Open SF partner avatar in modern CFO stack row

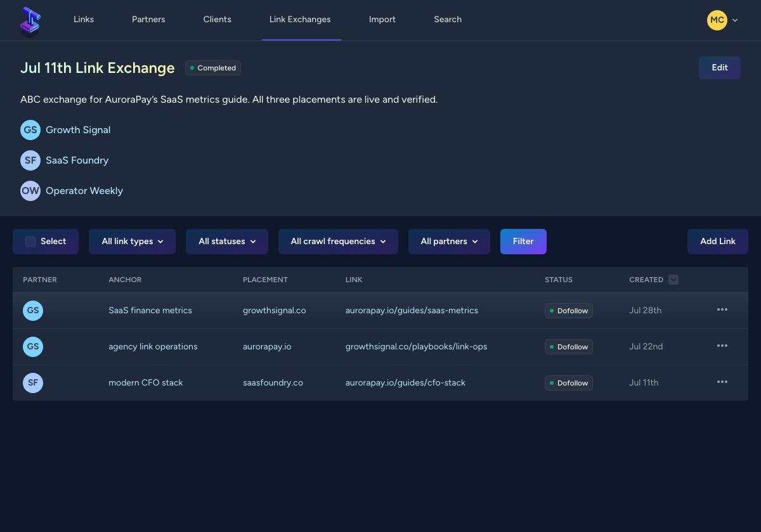pyautogui.click(x=33, y=383)
